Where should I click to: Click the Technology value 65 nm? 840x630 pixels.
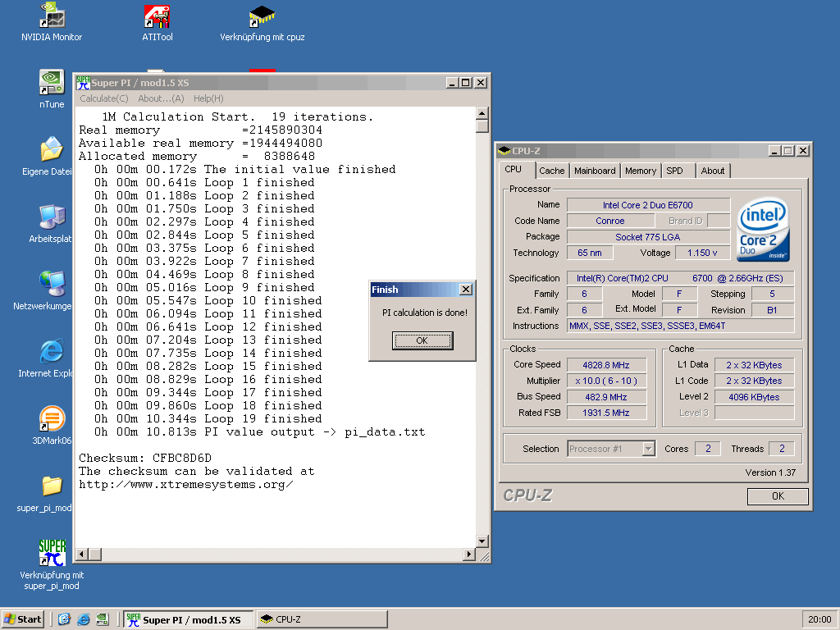coord(590,253)
